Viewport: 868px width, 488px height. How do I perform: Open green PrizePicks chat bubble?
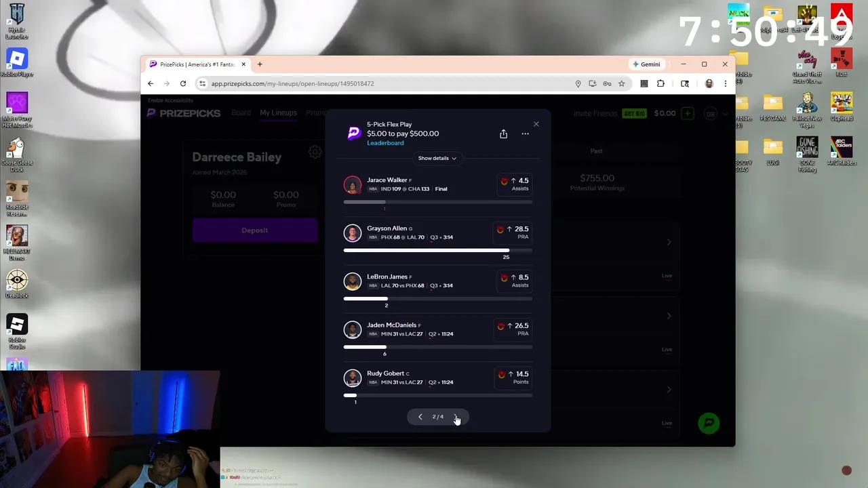tap(709, 423)
